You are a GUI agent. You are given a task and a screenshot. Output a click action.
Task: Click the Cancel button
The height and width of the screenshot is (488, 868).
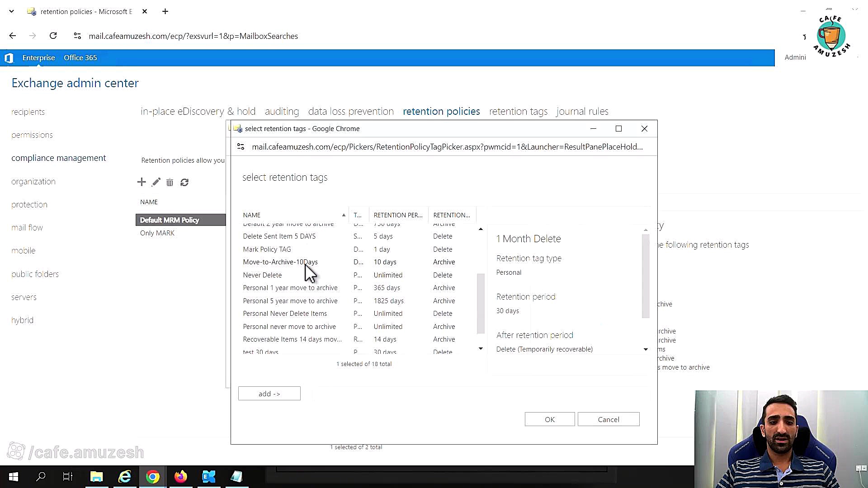609,419
